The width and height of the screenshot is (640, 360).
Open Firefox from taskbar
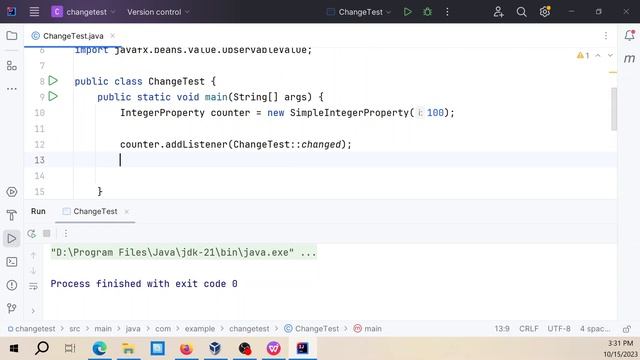186,349
